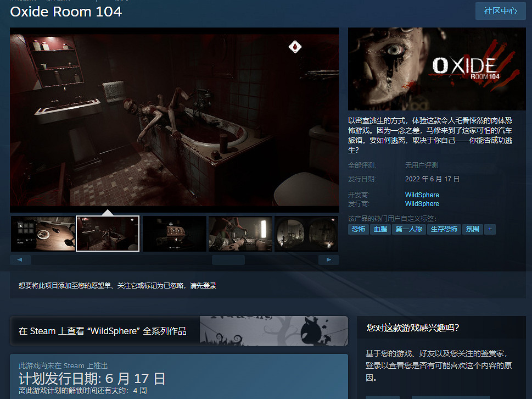
Task: Select the 恐怖 tag
Action: click(x=357, y=229)
